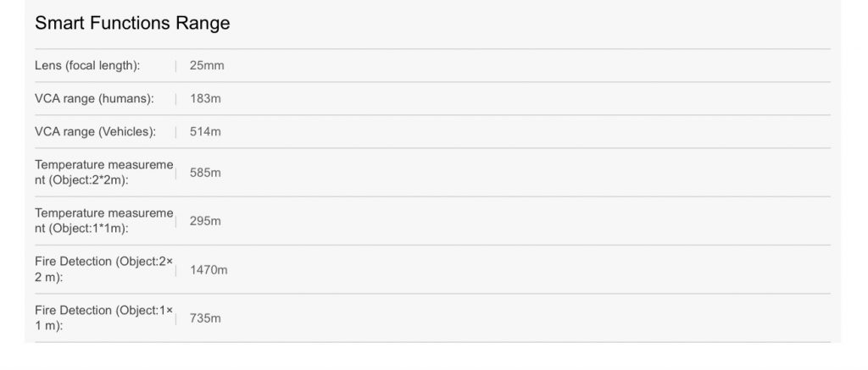Viewport: 868px width, 370px height.
Task: Click the 183m range value
Action: coord(205,99)
